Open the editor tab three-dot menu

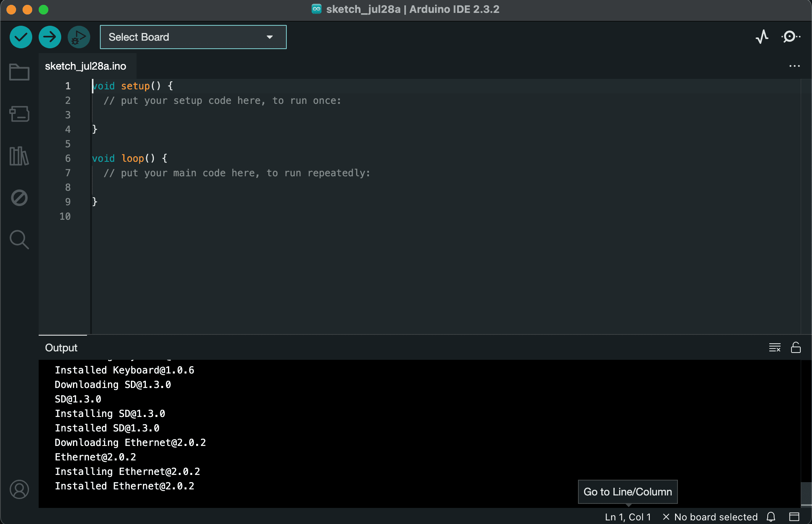795,66
